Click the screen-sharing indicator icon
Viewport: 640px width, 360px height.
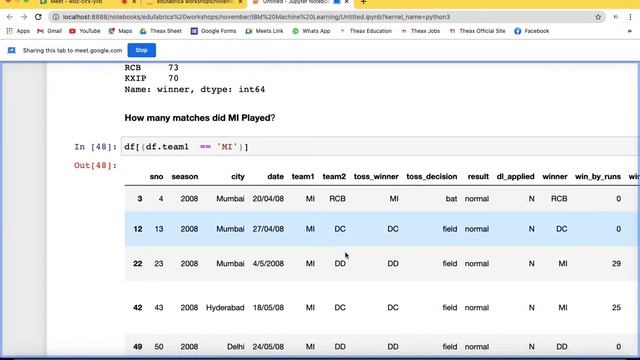click(11, 50)
